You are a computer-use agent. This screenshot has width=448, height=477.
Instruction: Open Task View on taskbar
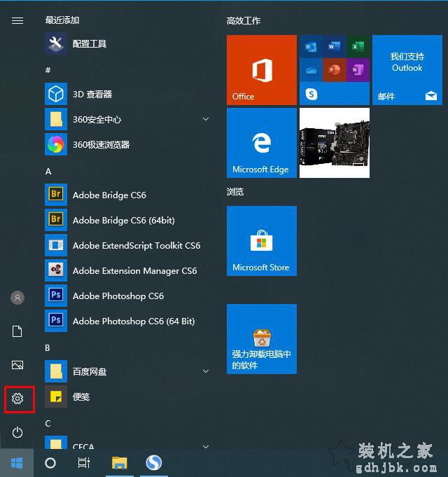[x=84, y=463]
